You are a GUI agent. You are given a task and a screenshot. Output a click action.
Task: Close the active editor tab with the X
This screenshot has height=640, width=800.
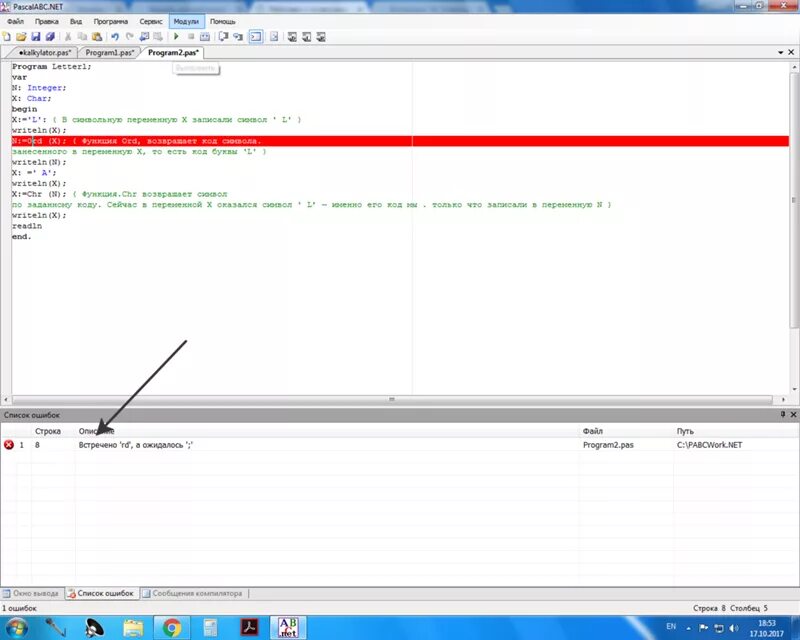pyautogui.click(x=791, y=52)
